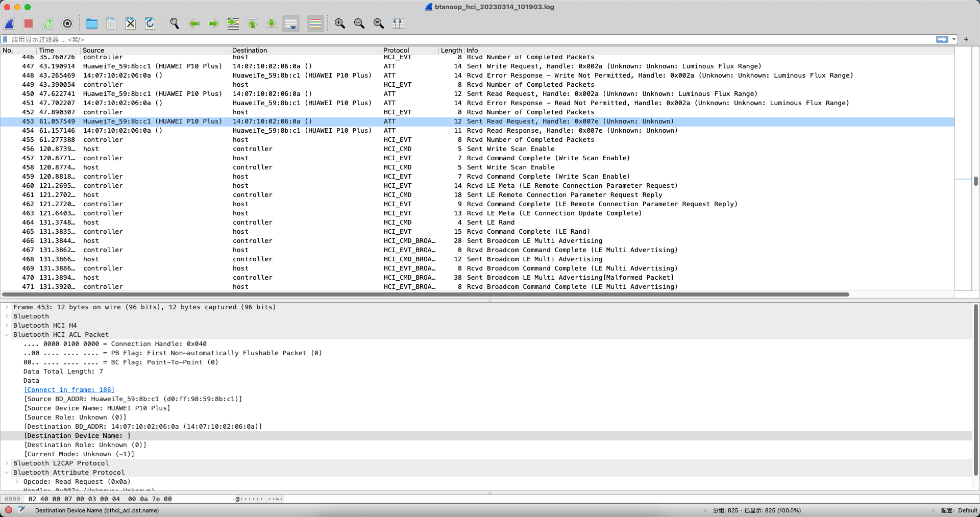Collapse the Bluetooth HCI ACL Packet node
Viewport: 980px width, 517px height.
point(7,335)
